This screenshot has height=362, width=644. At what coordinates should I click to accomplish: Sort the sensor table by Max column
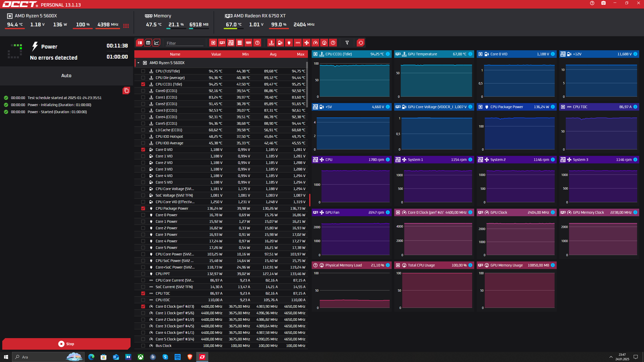301,54
